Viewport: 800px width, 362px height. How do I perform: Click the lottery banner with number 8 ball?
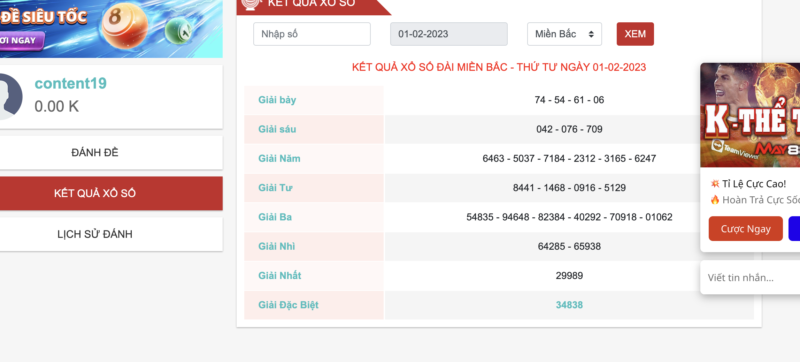(111, 28)
